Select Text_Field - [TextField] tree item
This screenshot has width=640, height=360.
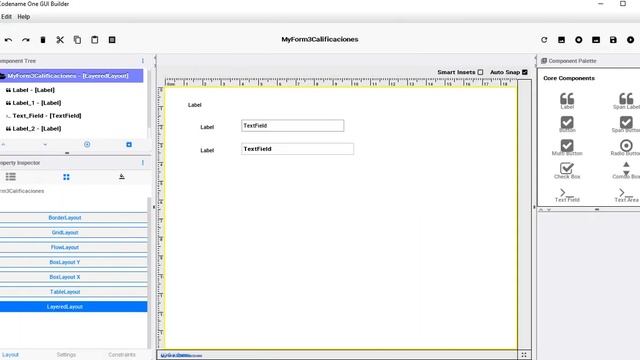[x=43, y=116]
